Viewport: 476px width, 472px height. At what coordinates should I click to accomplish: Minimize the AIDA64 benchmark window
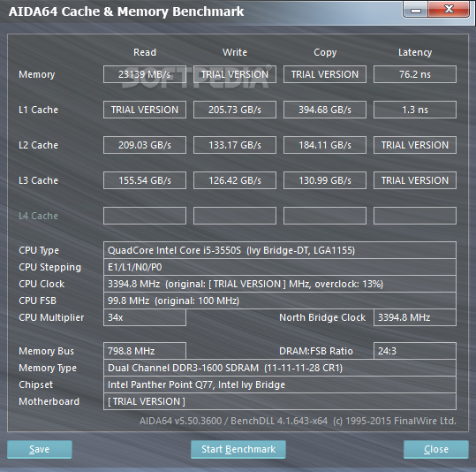[x=416, y=10]
